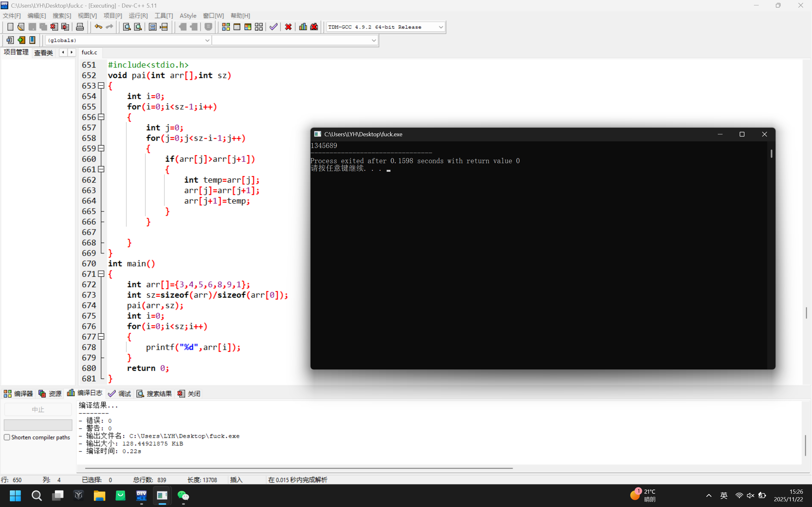Open the (globals) scope dropdown

pyautogui.click(x=207, y=40)
